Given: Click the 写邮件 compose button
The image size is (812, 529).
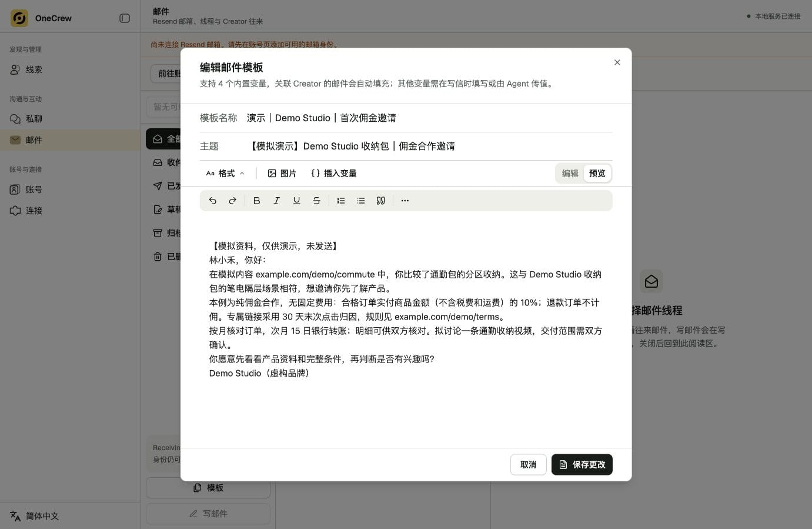Looking at the screenshot, I should pos(208,514).
